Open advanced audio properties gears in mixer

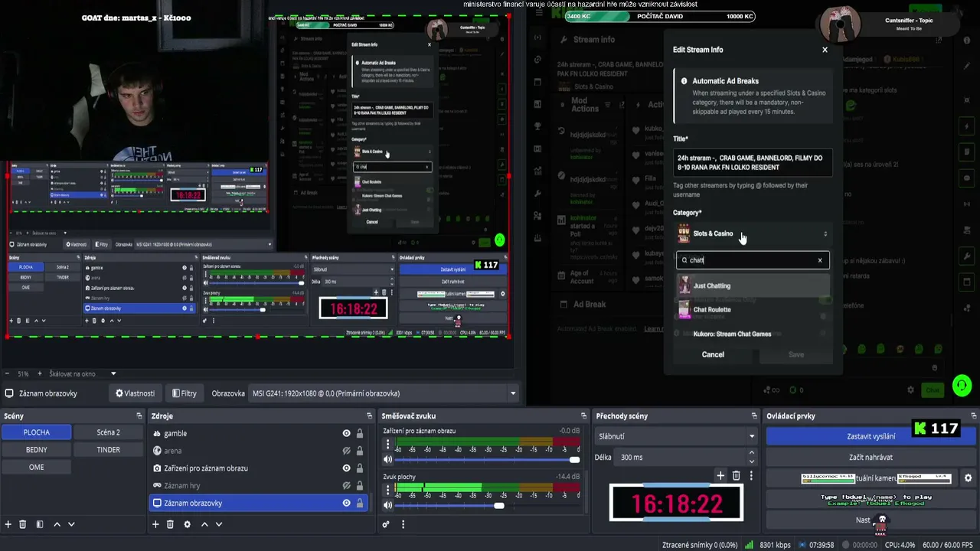point(386,524)
